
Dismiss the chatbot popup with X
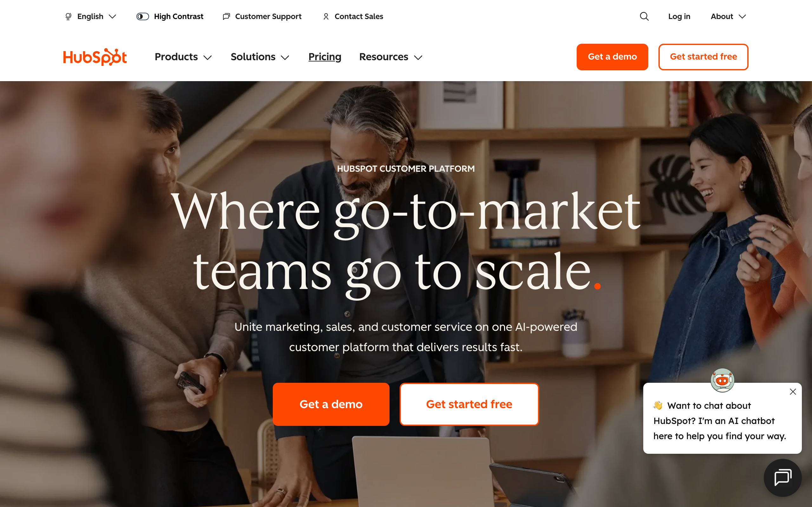793,392
